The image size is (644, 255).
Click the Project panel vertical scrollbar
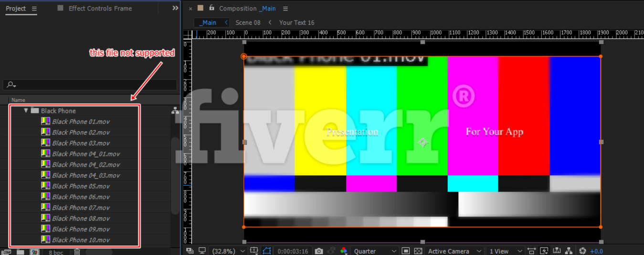[x=175, y=175]
